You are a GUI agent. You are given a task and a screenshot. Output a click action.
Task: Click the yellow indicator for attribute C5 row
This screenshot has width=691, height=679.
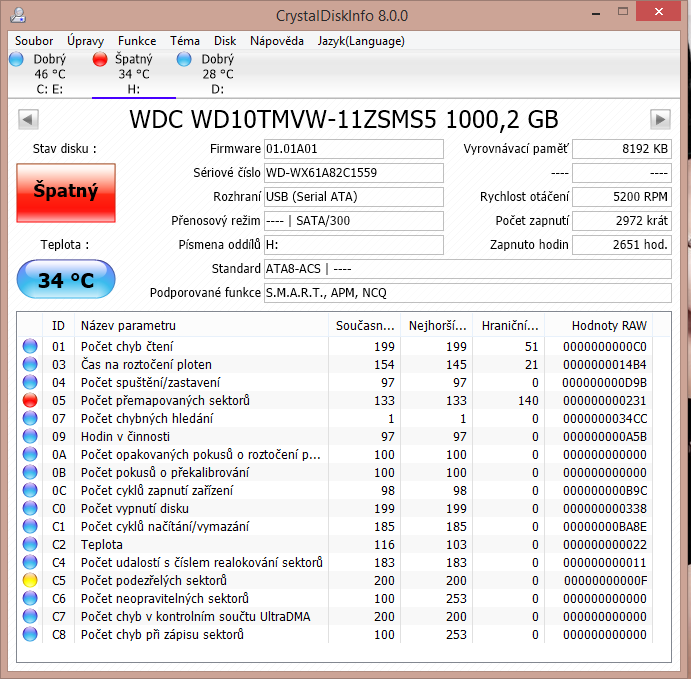[30, 580]
